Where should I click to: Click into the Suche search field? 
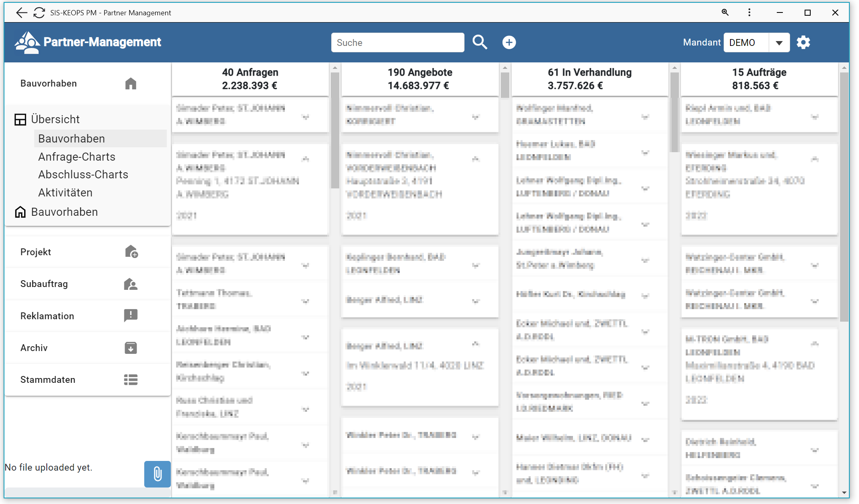click(397, 43)
